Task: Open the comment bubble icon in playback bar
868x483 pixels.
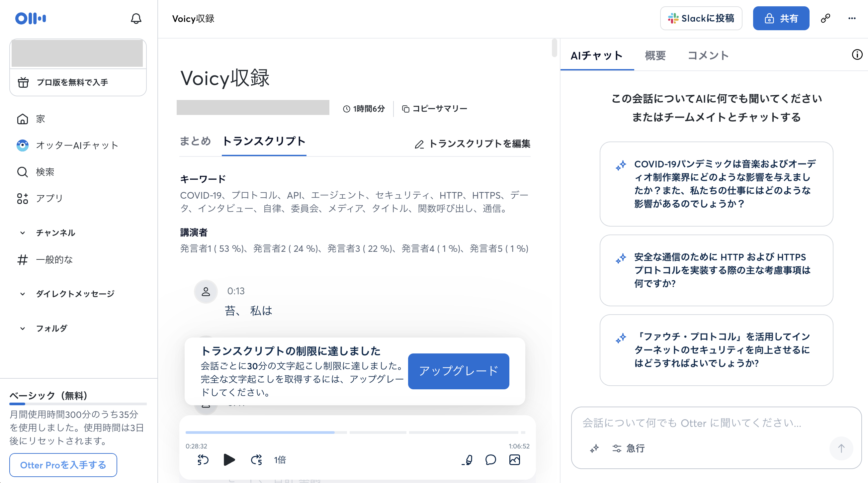Action: (x=491, y=460)
